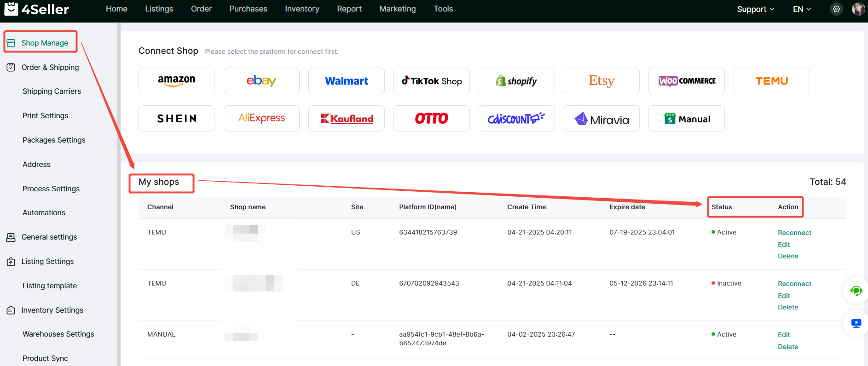
Task: Open Order & Shipping section
Action: [x=50, y=67]
